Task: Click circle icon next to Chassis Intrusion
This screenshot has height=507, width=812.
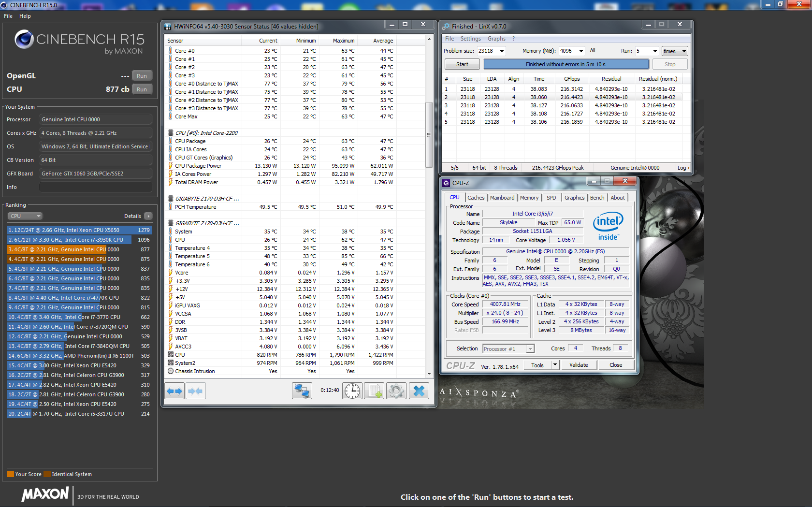Action: point(171,371)
